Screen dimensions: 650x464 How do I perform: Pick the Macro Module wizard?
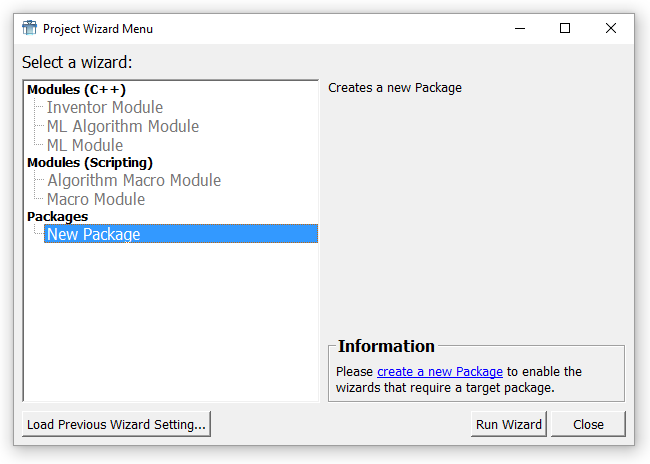[96, 199]
